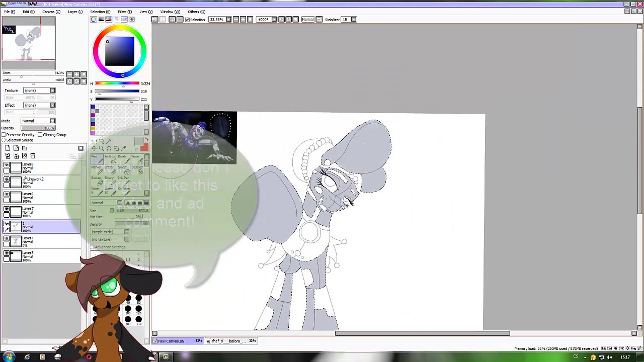Open the Filter menu
This screenshot has height=362, width=644.
click(x=125, y=12)
